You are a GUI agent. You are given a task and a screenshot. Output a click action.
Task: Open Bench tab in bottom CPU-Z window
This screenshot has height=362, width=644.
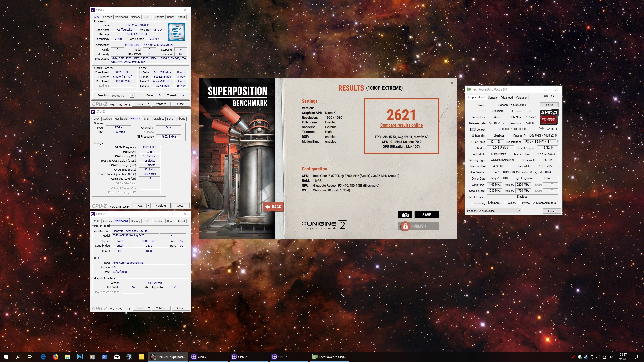click(171, 221)
